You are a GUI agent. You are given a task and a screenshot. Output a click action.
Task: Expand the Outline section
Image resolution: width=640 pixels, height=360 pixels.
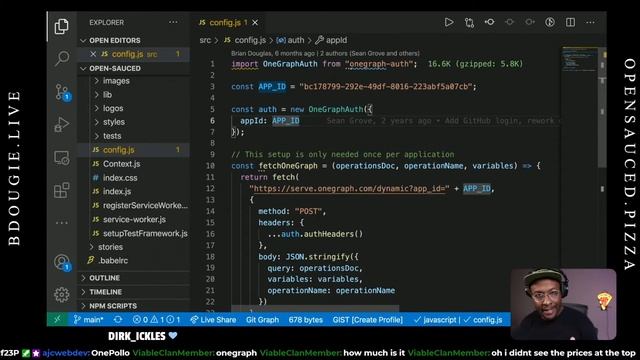click(x=104, y=278)
